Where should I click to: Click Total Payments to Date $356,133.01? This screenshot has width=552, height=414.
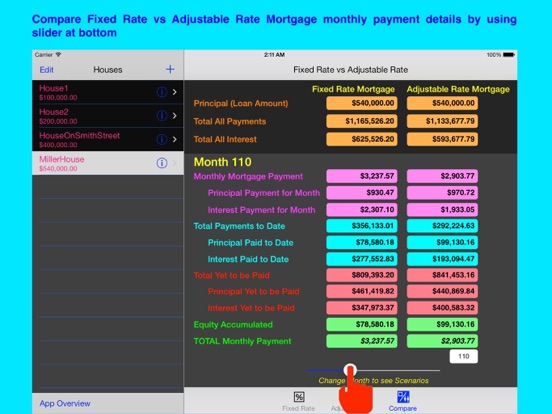pyautogui.click(x=362, y=226)
